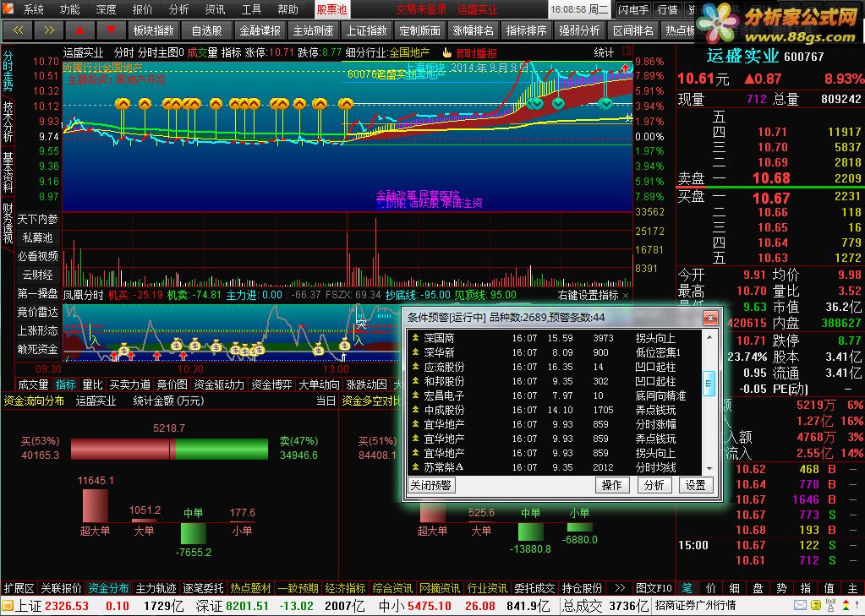Select the 财务透视 vertical side tab

coord(8,223)
